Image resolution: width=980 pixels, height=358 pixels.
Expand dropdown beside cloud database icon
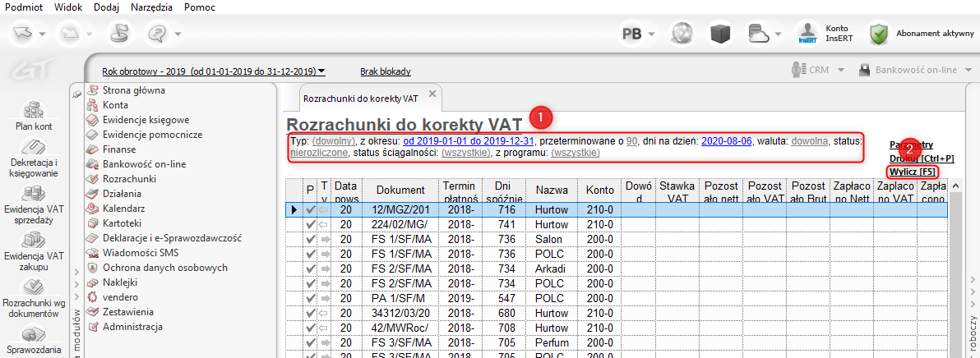778,34
